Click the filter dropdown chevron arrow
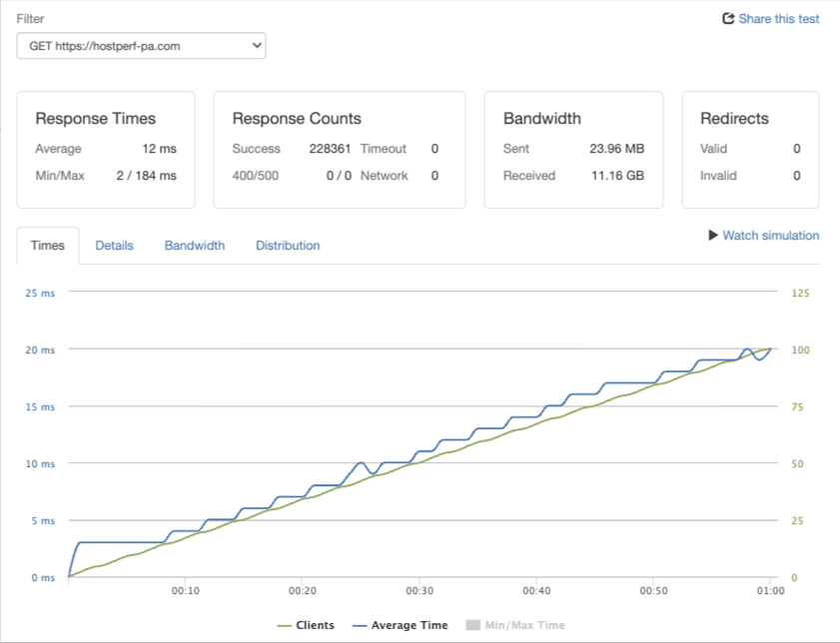Screen dimensions: 840x643 point(257,46)
